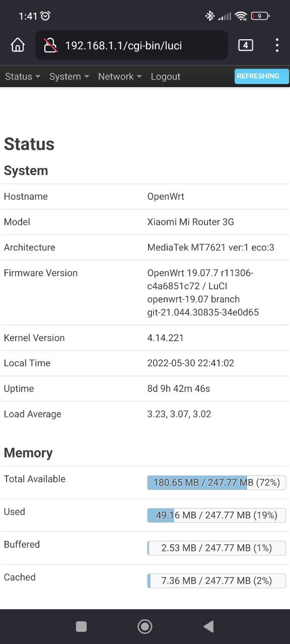Screen dimensions: 290x644
Task: Click the Logout link
Action: 165,76
